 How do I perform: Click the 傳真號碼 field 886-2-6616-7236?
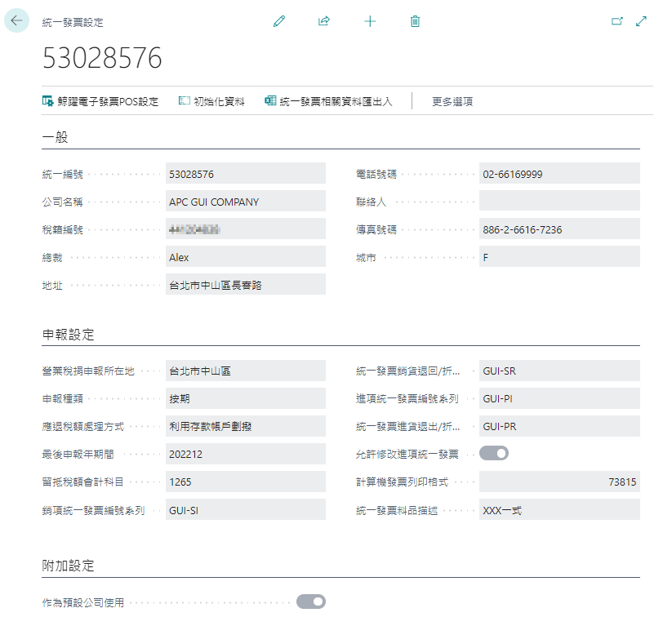[x=559, y=229]
